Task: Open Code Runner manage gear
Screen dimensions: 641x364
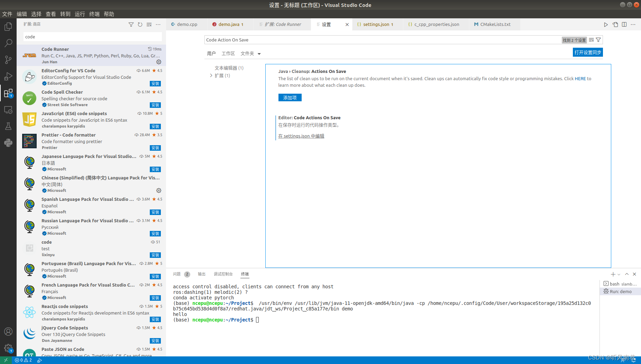Action: [x=159, y=62]
